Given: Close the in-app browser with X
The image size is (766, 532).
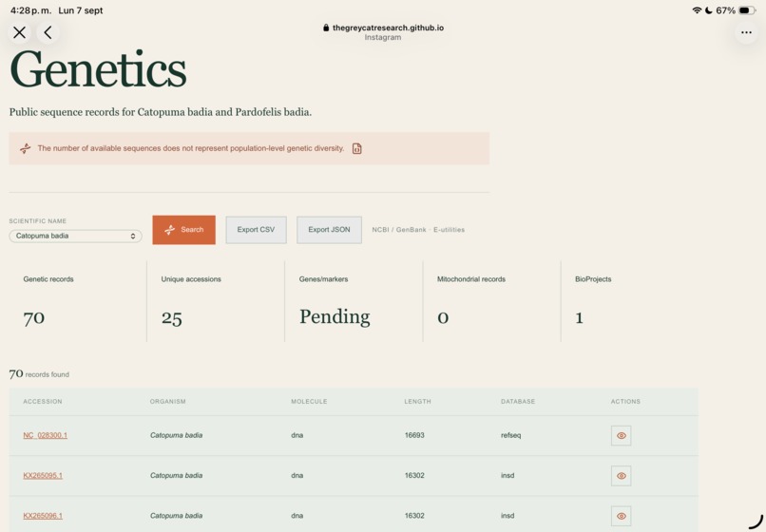Looking at the screenshot, I should tap(20, 32).
